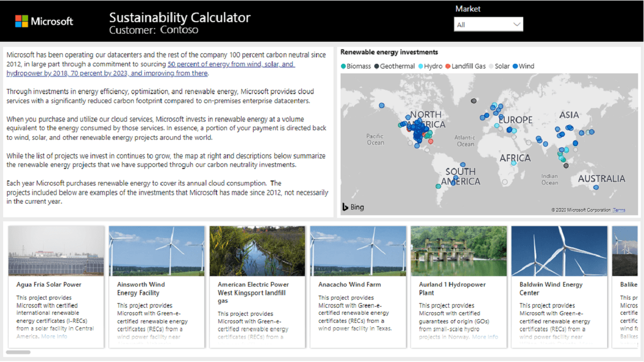Select the Wind legend dot
Viewport: 644px width, 362px height.
click(x=515, y=67)
